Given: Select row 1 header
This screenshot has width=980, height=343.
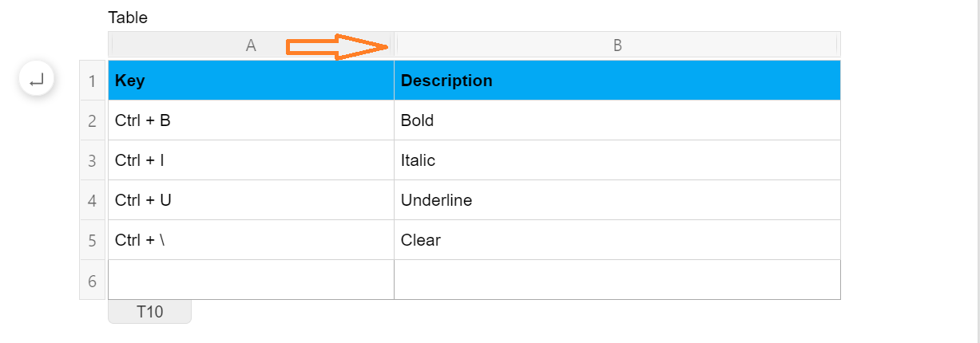Looking at the screenshot, I should pos(93,81).
